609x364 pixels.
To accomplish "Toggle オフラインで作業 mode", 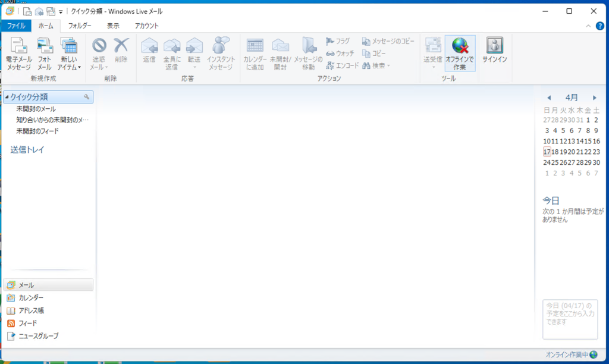I will pos(460,54).
